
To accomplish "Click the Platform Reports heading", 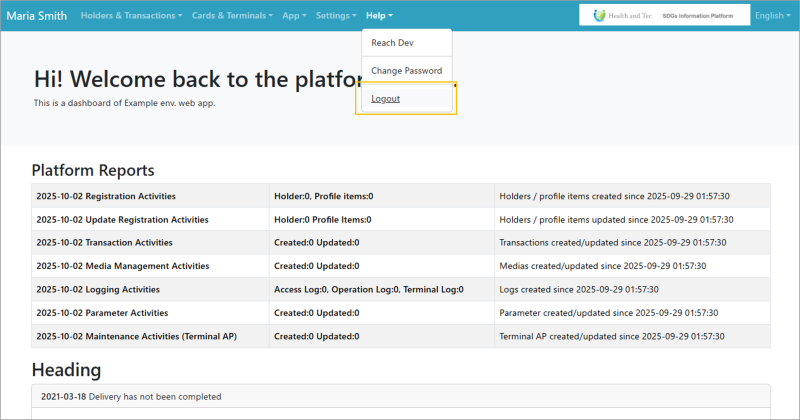I will tap(93, 170).
